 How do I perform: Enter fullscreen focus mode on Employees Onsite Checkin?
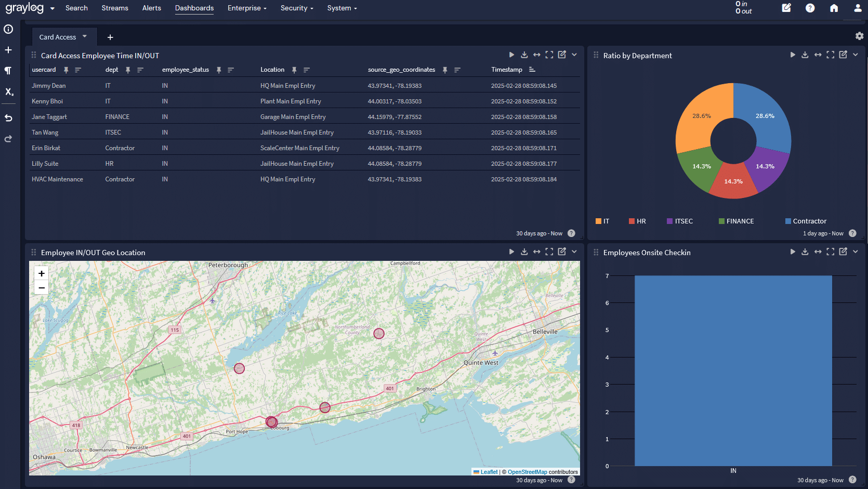(830, 252)
